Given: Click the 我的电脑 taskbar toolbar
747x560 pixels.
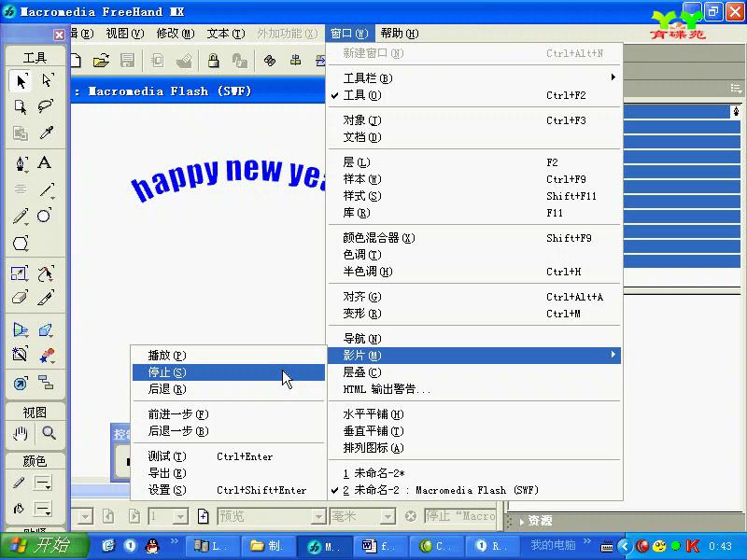Looking at the screenshot, I should [x=553, y=545].
